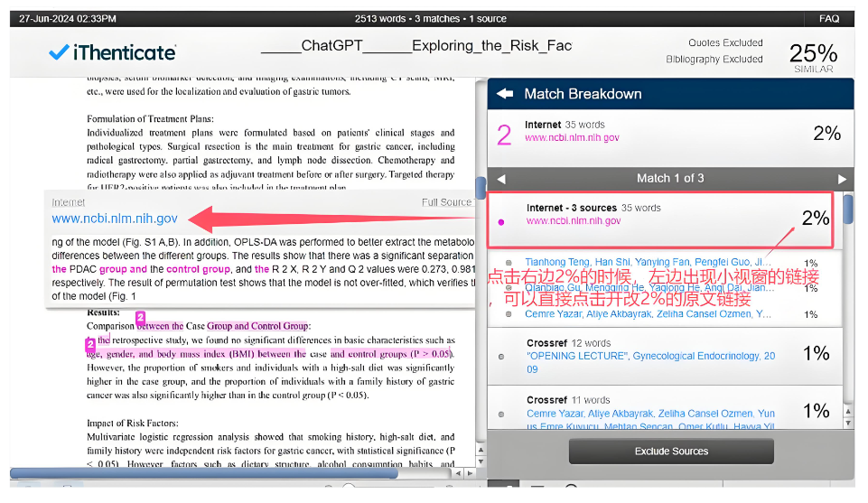
Task: Open www.ncbi.nlm.nih.gov link in the left popup
Action: click(x=115, y=219)
